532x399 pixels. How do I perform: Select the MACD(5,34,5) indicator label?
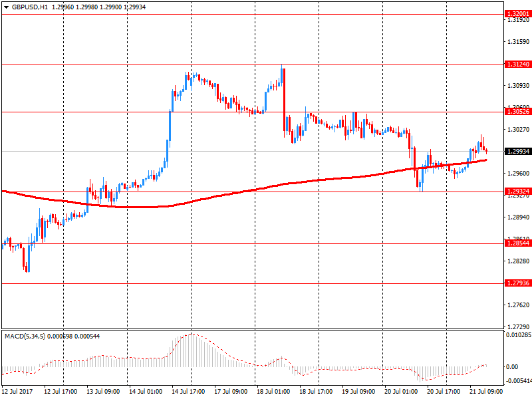[x=25, y=336]
